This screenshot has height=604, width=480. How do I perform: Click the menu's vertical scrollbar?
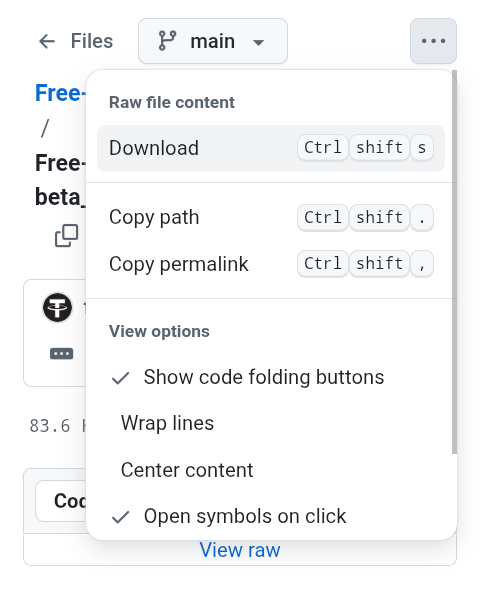click(454, 262)
